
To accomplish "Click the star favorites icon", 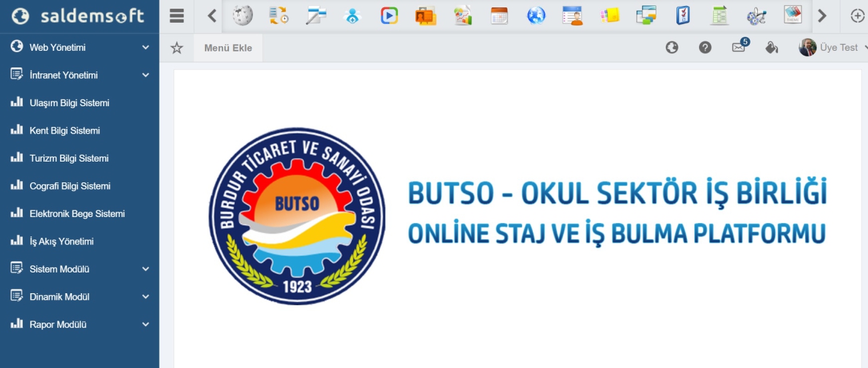I will (x=176, y=47).
